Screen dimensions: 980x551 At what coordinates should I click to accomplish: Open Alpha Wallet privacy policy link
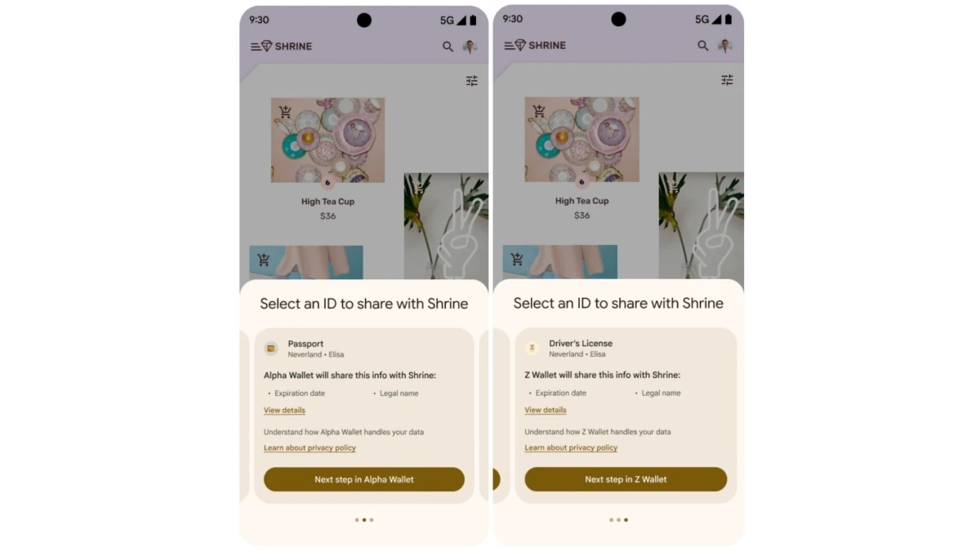pos(310,448)
